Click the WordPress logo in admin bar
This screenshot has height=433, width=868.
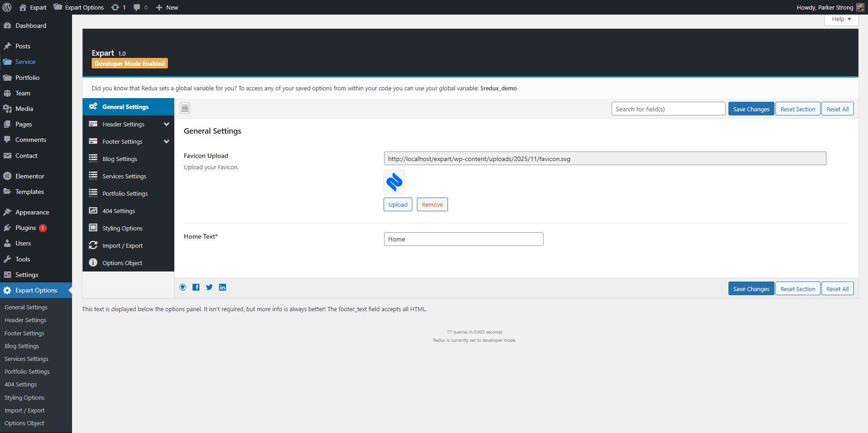coord(7,7)
